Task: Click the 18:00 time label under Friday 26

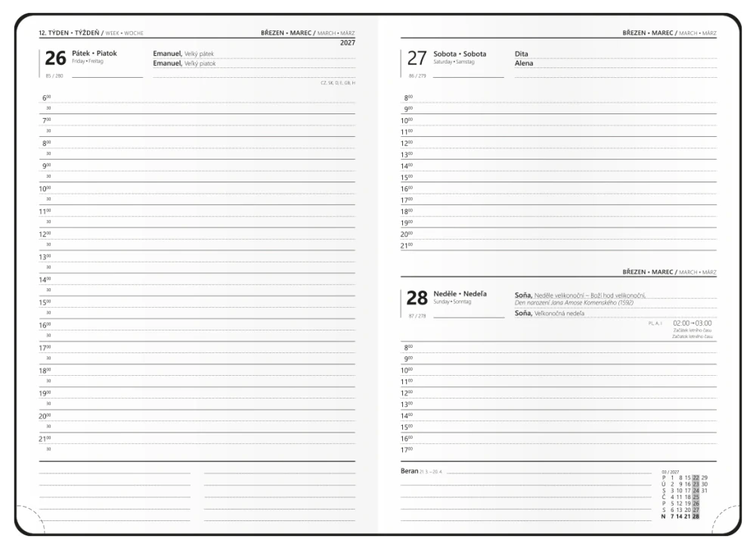Action: coord(45,371)
